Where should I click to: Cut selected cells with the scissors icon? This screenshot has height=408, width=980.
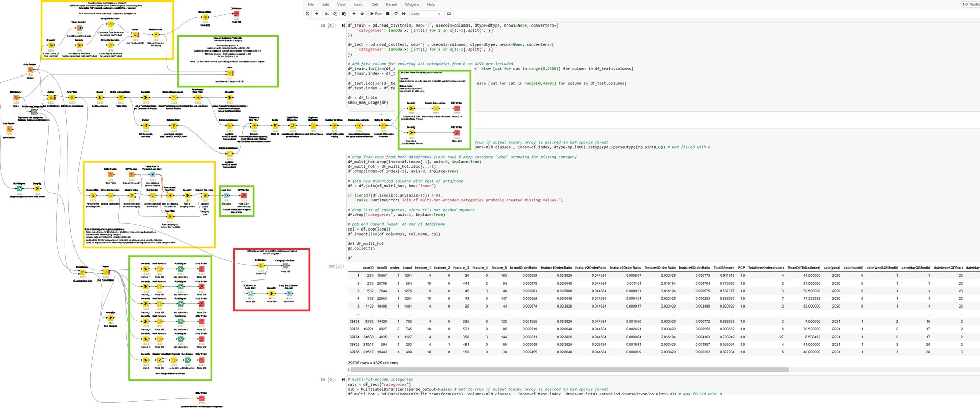(327, 14)
